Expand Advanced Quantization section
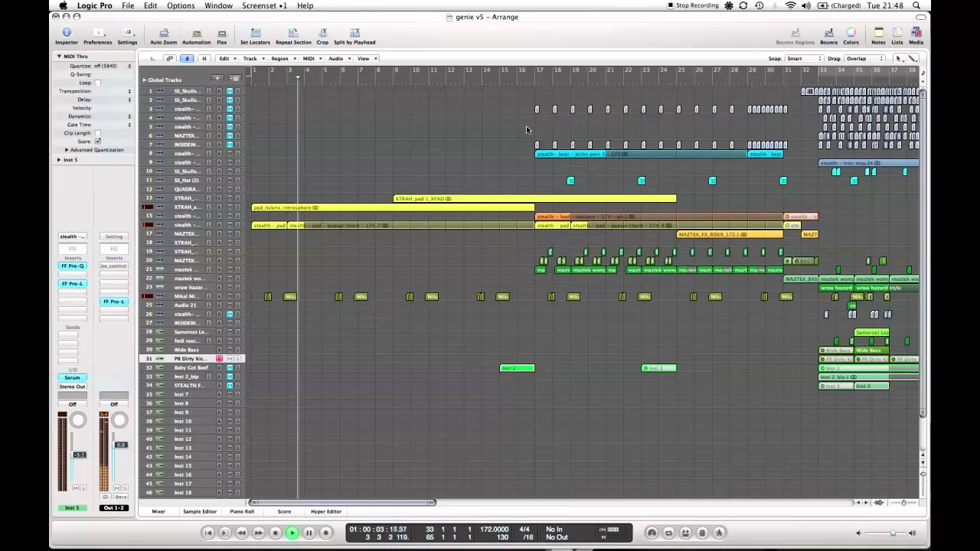Image resolution: width=980 pixels, height=551 pixels. 67,150
